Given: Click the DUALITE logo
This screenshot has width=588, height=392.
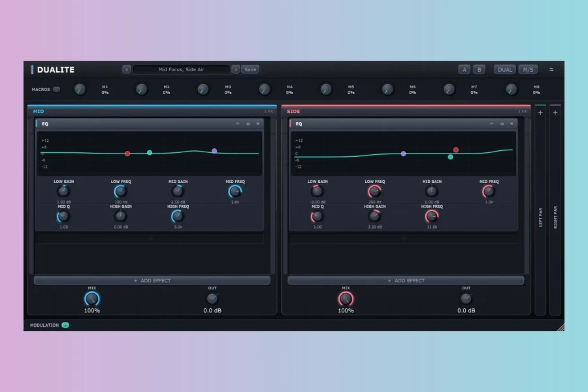Looking at the screenshot, I should pos(53,70).
